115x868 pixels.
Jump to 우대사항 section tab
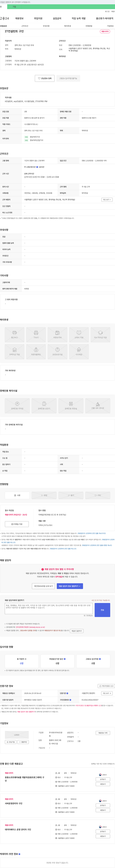click(46, 26)
